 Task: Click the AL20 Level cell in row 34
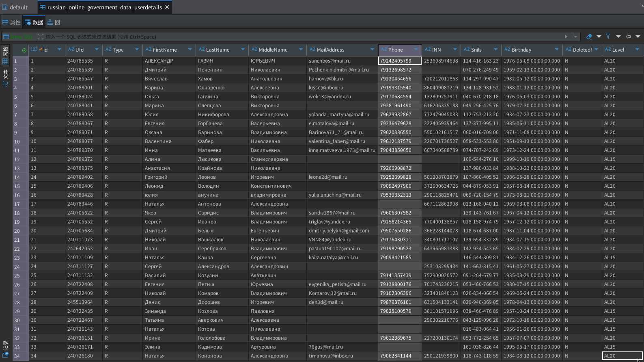(x=622, y=356)
